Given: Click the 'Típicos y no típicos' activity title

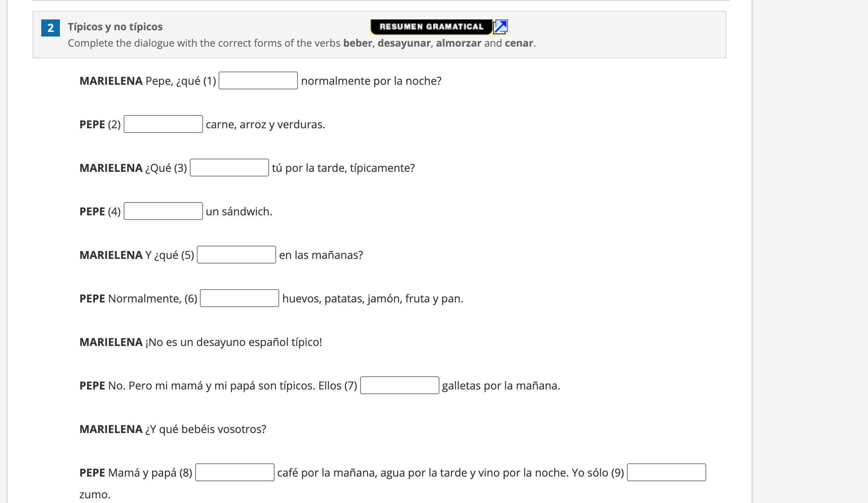Looking at the screenshot, I should (x=115, y=27).
